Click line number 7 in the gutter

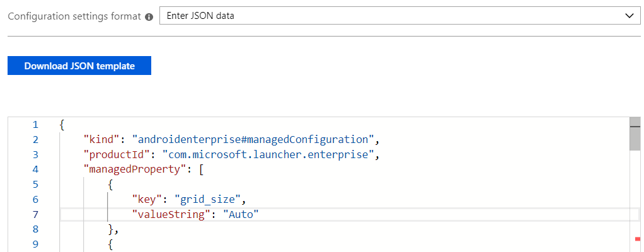(35, 214)
